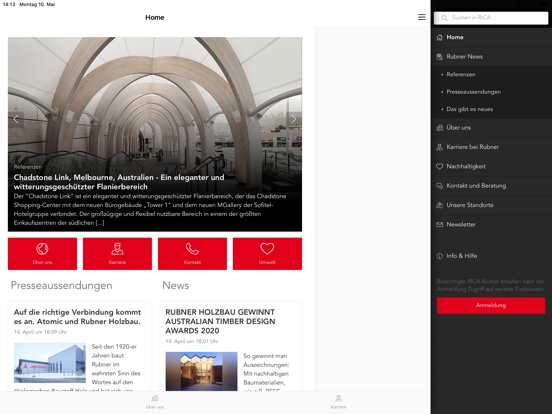Focus the Suchen in RICA search field
552x414 pixels.
click(x=491, y=18)
